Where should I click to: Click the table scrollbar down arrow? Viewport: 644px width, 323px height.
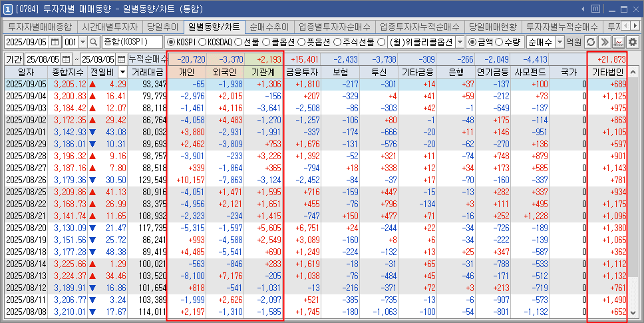coord(633,312)
